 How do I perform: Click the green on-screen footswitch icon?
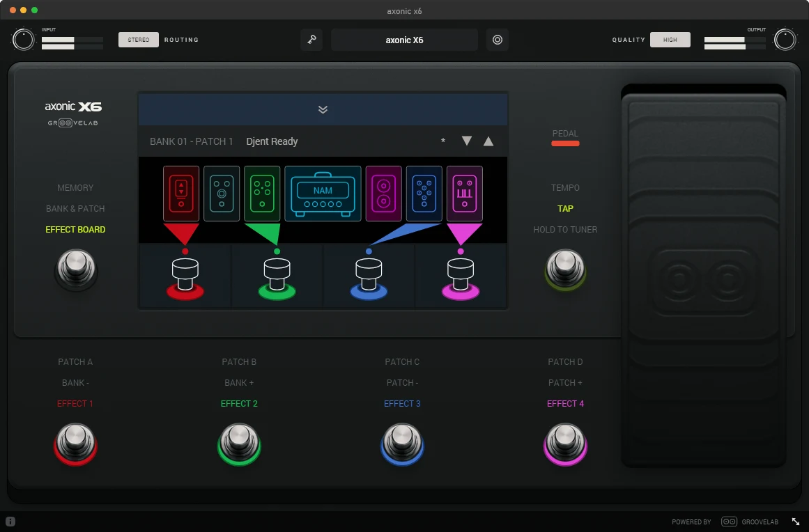[277, 279]
